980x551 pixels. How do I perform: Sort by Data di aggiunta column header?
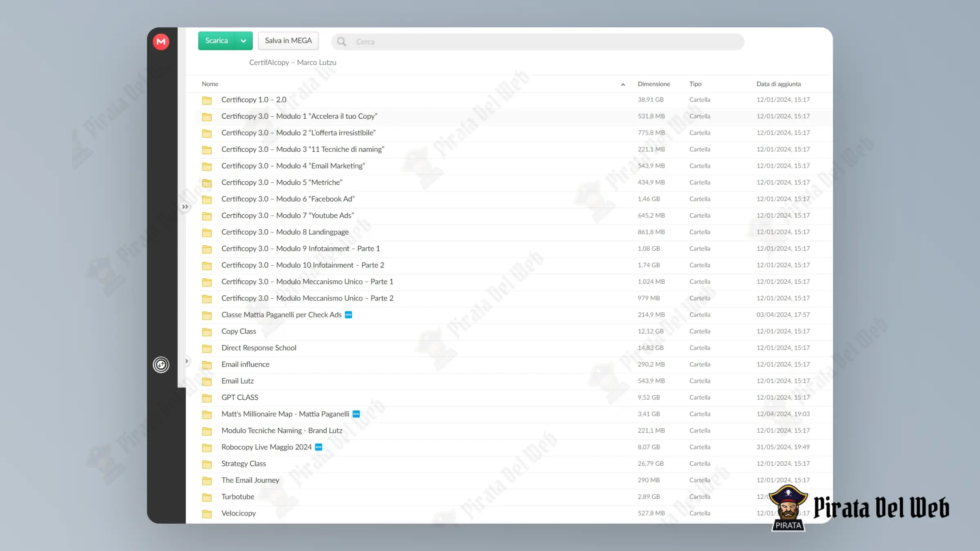click(778, 84)
